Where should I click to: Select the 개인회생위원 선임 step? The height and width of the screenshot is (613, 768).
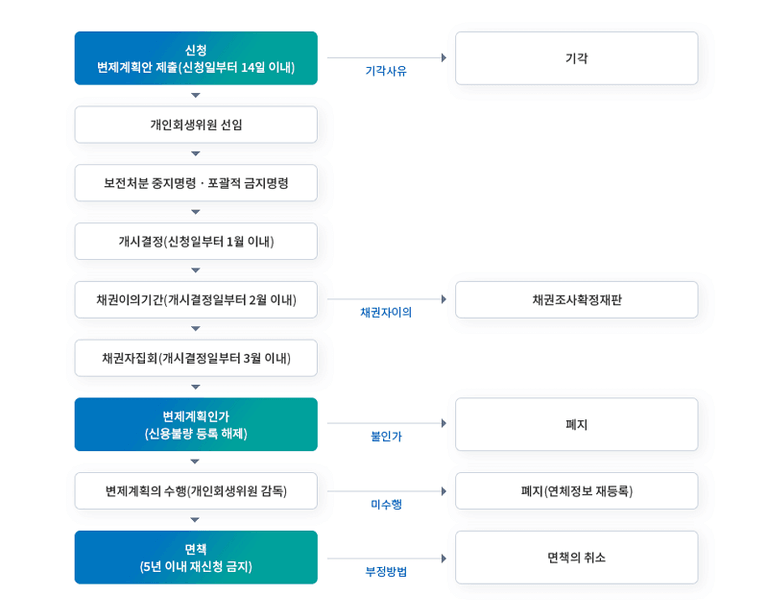196,125
